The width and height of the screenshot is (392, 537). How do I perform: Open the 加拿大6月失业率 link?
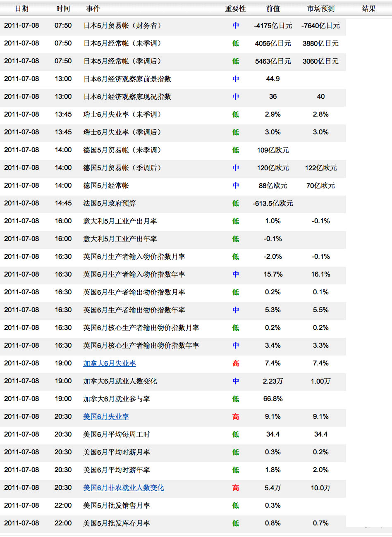110,363
